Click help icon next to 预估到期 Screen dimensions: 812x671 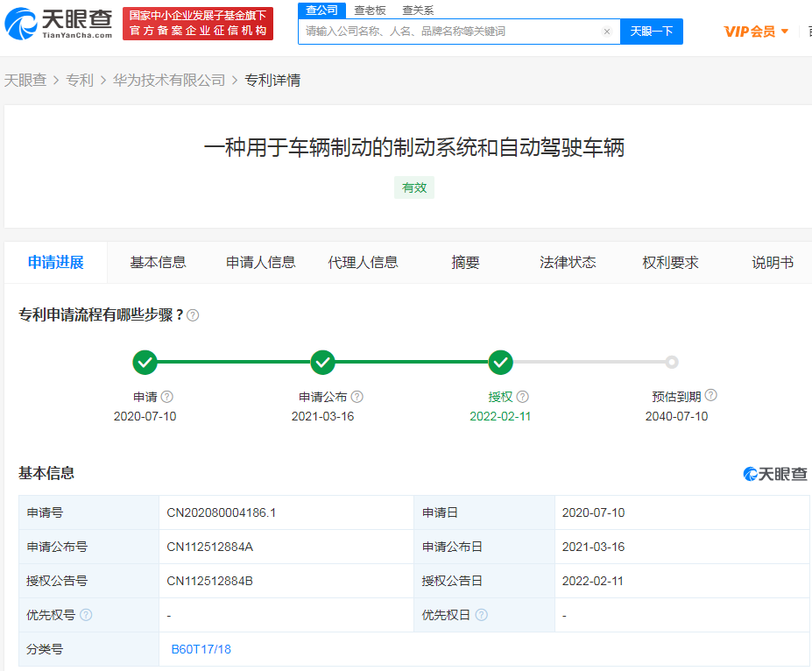click(x=711, y=396)
